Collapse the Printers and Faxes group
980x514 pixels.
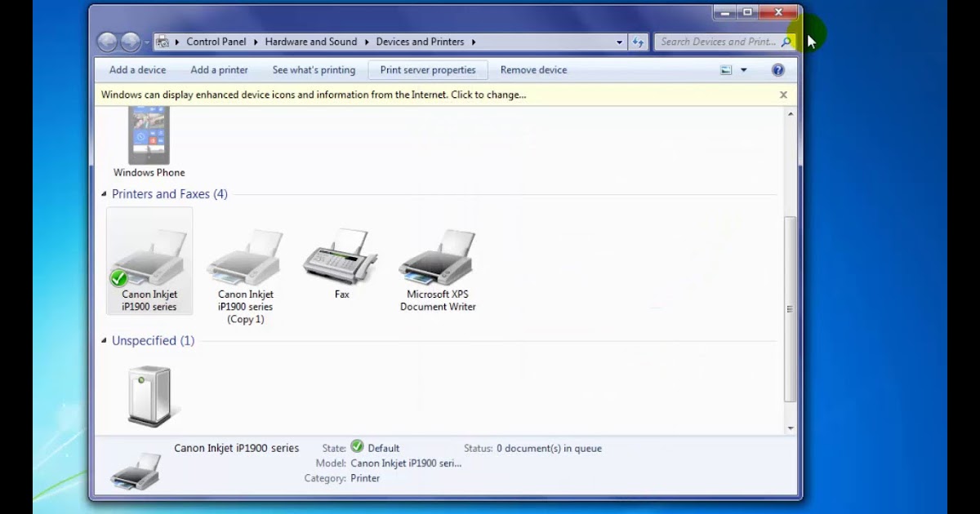104,194
